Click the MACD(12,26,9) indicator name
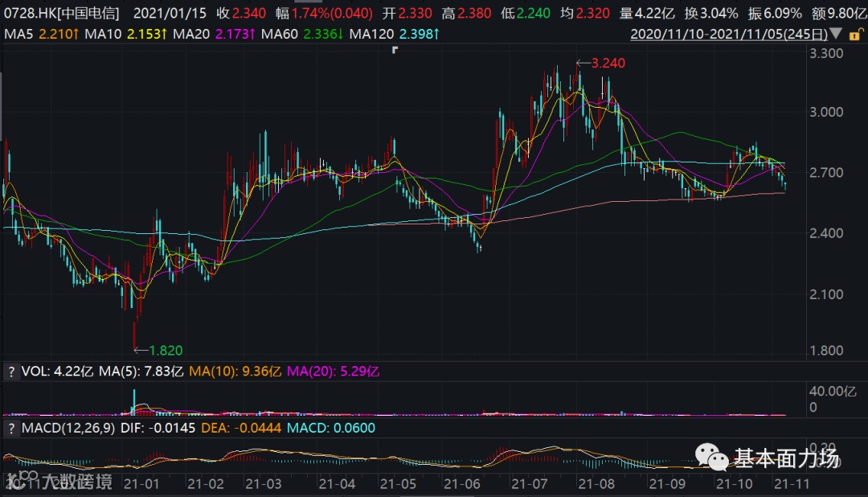This screenshot has width=868, height=497. [68, 428]
